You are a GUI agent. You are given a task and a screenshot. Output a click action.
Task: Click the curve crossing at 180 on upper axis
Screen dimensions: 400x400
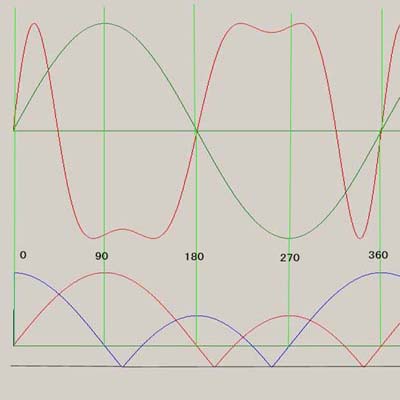197,131
